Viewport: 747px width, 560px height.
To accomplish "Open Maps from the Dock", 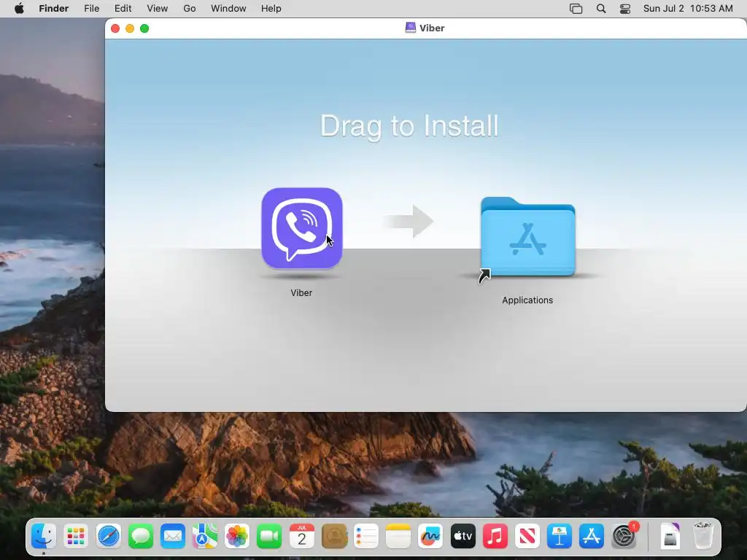I will pos(205,537).
